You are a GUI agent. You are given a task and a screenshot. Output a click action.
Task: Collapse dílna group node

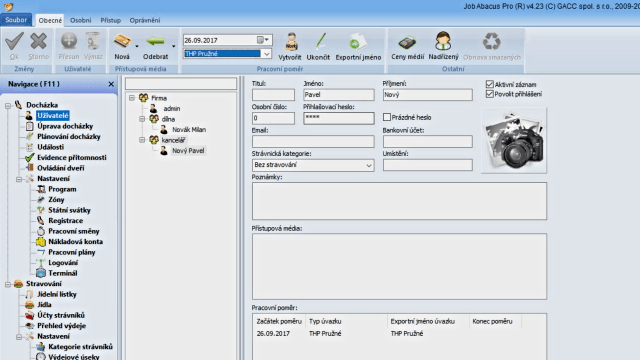pos(142,119)
